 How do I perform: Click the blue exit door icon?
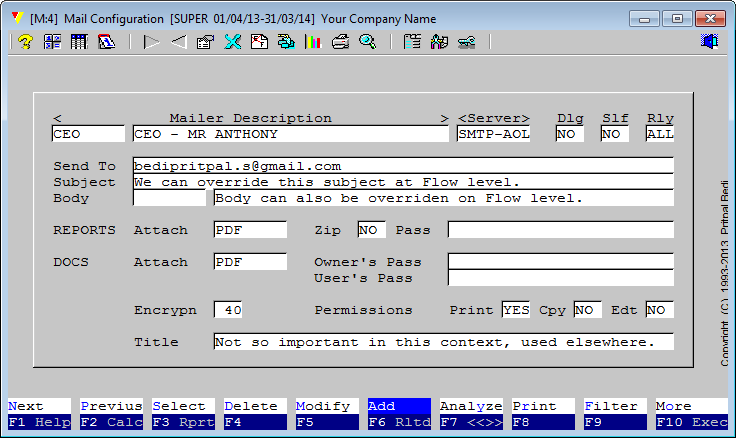(x=710, y=42)
